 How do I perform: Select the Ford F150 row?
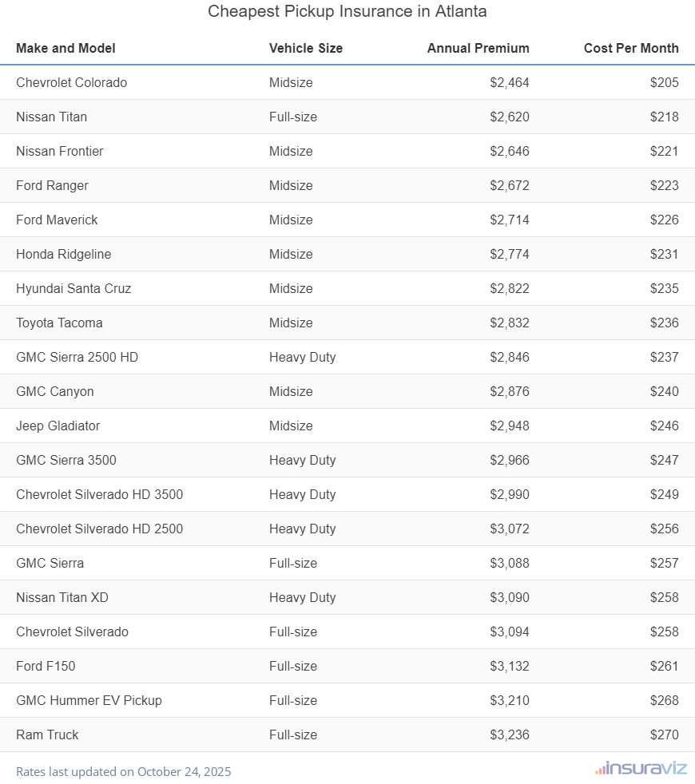46,666
